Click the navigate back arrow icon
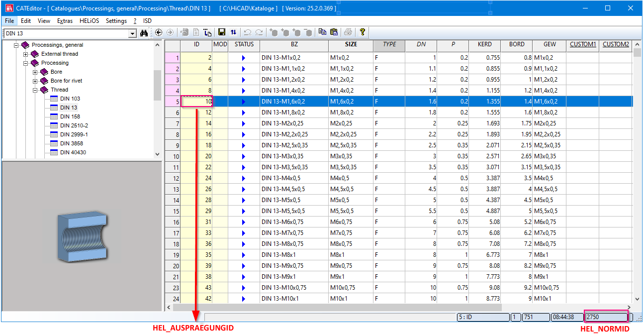 tap(159, 32)
